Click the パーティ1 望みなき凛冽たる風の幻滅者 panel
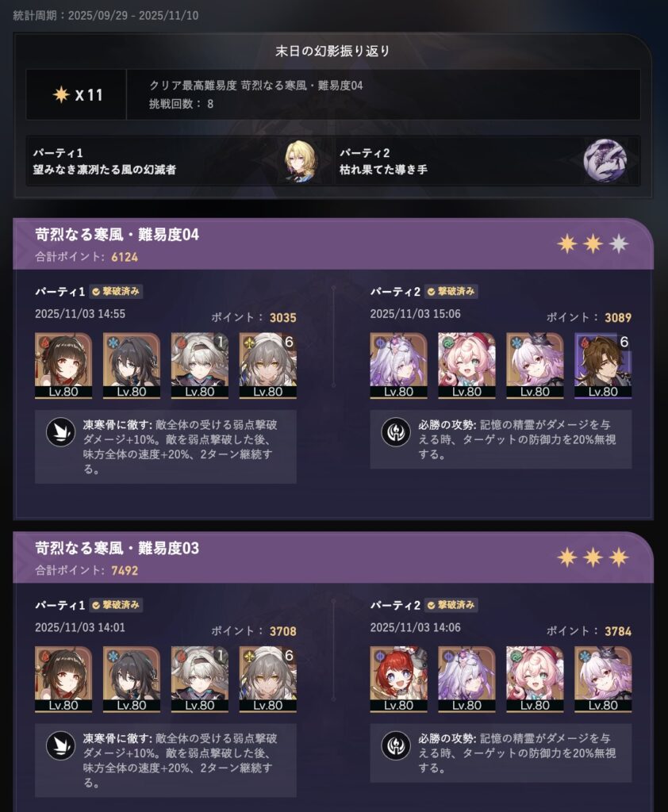This screenshot has height=812, width=668. point(180,161)
